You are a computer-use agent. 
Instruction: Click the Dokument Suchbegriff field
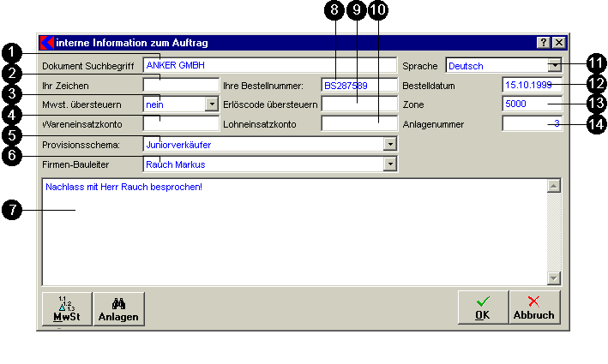[269, 65]
